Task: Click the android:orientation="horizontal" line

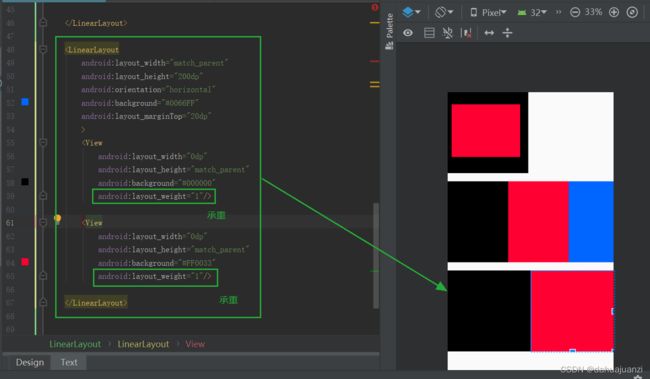Action: click(x=148, y=90)
